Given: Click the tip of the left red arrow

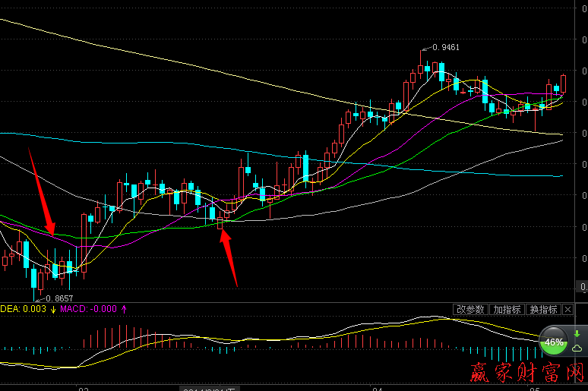Looking at the screenshot, I should (52, 232).
